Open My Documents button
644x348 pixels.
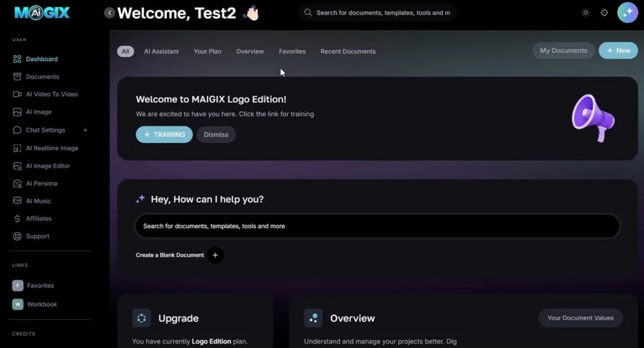(x=563, y=51)
